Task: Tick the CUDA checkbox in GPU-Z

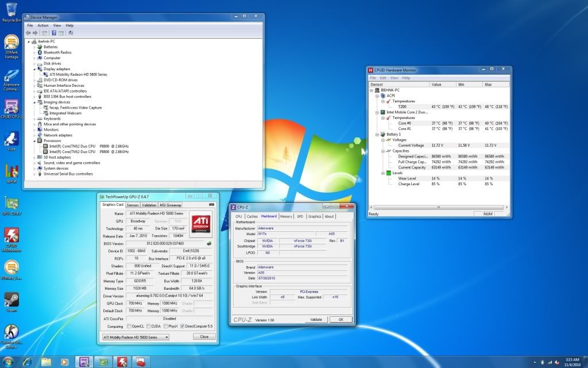Action: point(149,327)
